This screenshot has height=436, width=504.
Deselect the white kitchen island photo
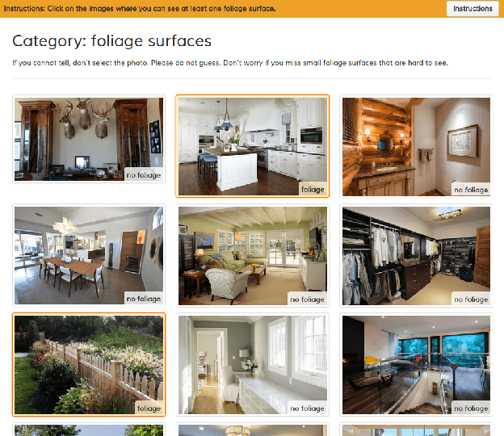(x=253, y=146)
